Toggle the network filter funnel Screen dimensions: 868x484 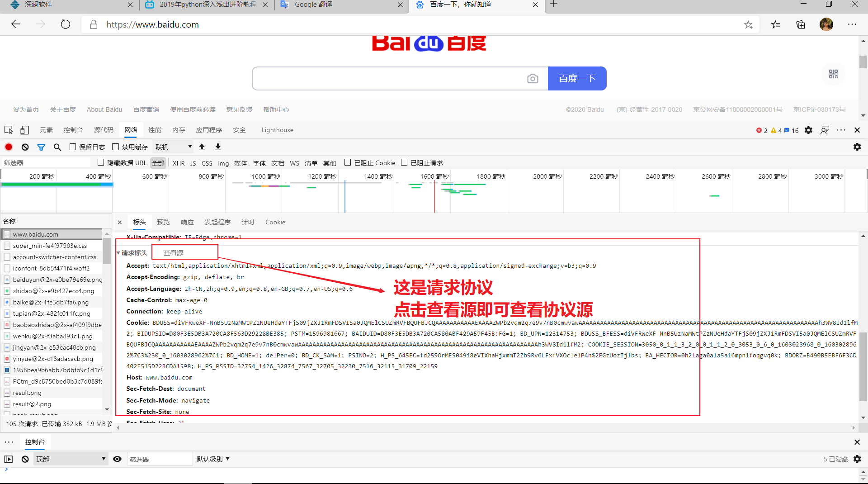pos(41,147)
